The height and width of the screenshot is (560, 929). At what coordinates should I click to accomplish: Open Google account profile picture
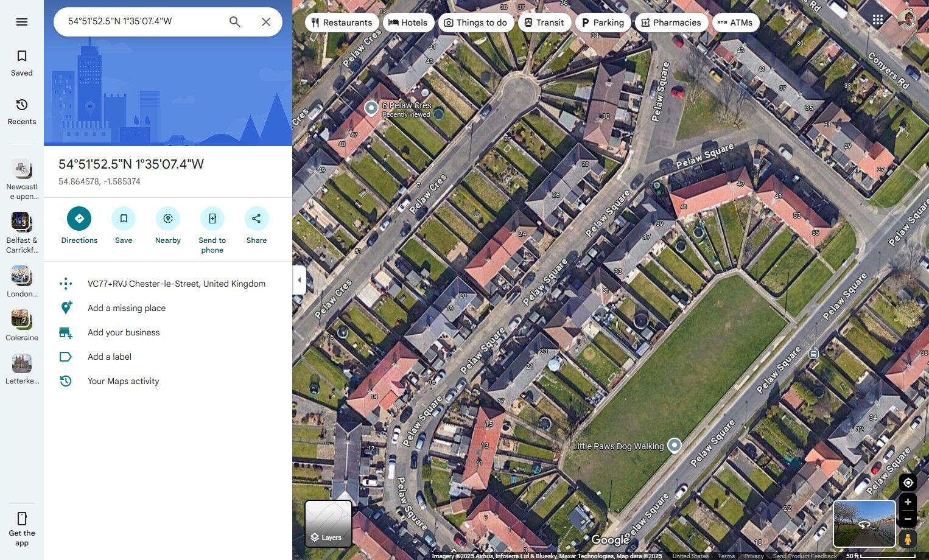point(907,20)
